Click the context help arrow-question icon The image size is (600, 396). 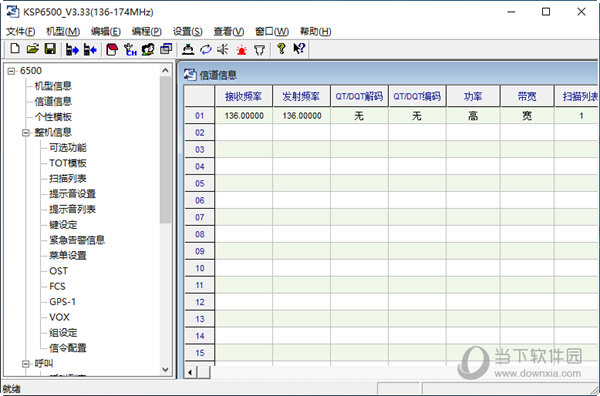(x=299, y=49)
